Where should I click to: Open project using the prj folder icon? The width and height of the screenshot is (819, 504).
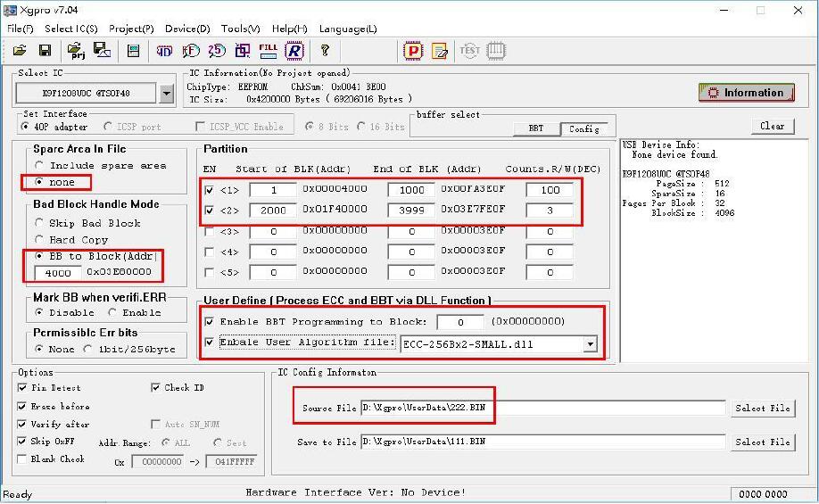click(76, 51)
